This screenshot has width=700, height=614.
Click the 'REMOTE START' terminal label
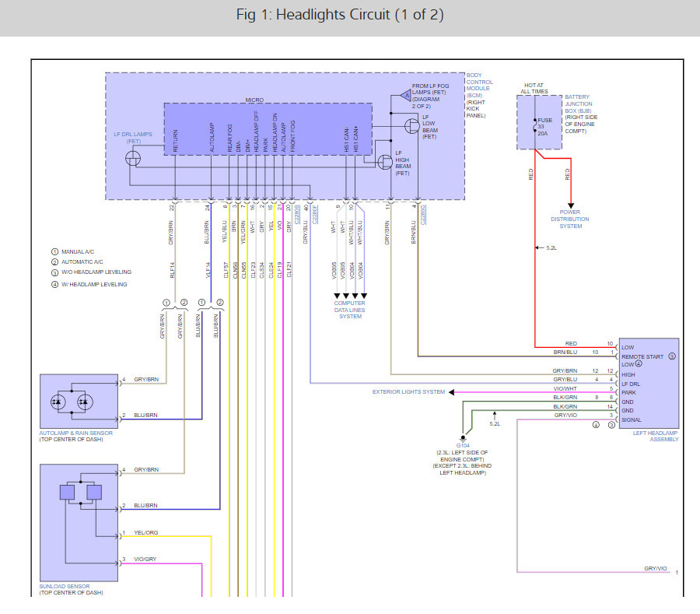[642, 356]
